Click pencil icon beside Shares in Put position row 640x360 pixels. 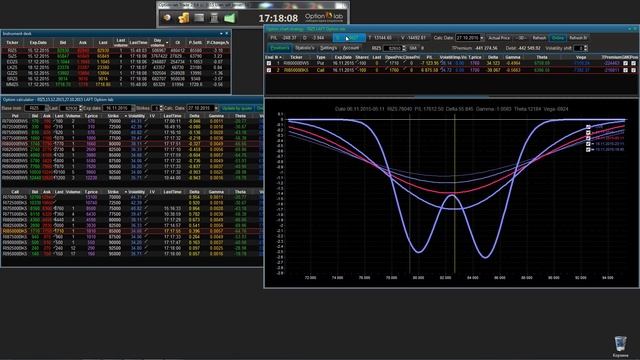[356, 63]
